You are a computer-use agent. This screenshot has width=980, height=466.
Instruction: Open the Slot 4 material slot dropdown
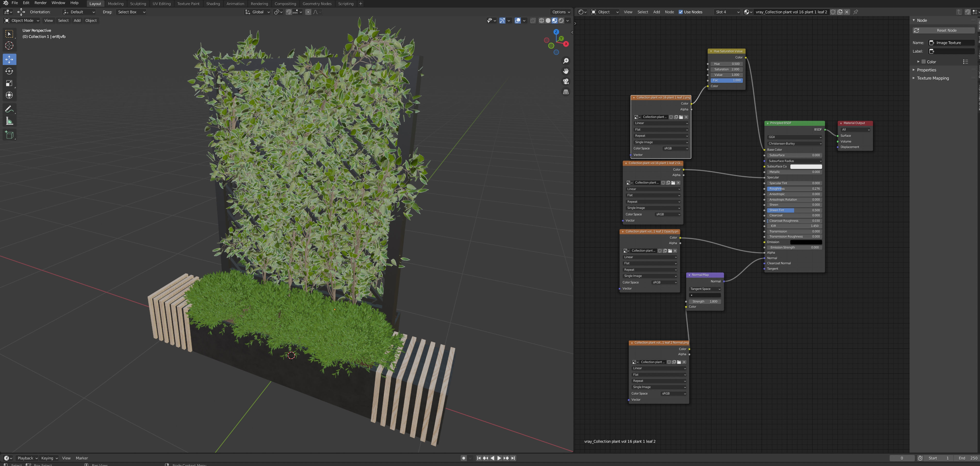click(x=727, y=12)
